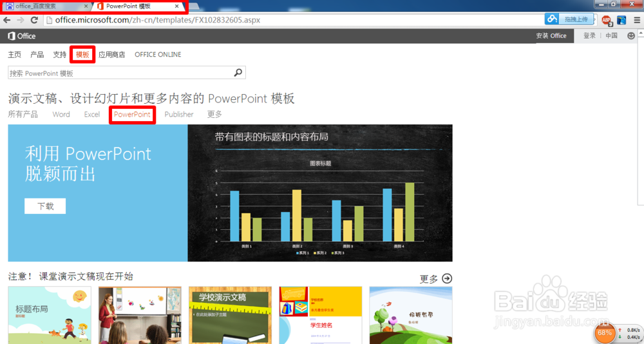
Task: Filter templates by PowerPoint
Action: tap(132, 114)
